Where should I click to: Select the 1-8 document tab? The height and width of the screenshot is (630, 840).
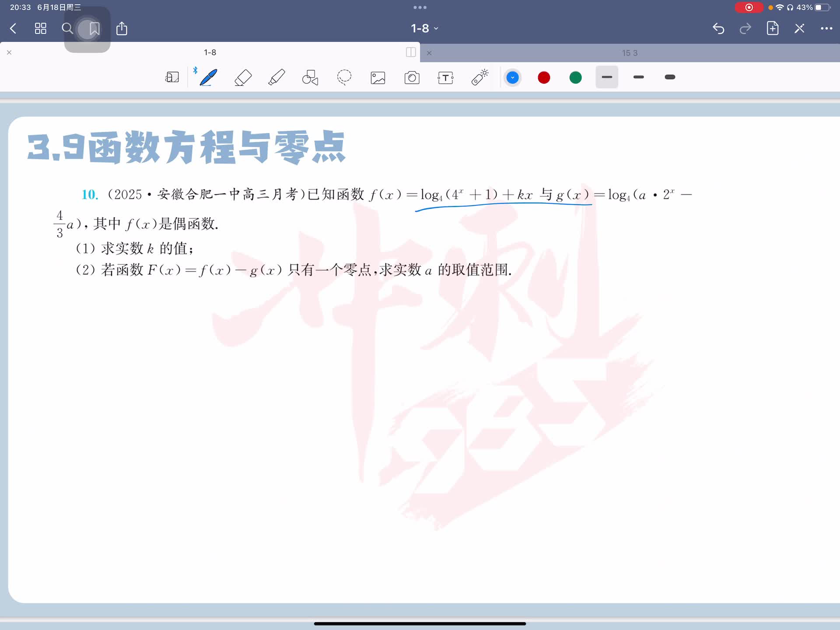(210, 52)
